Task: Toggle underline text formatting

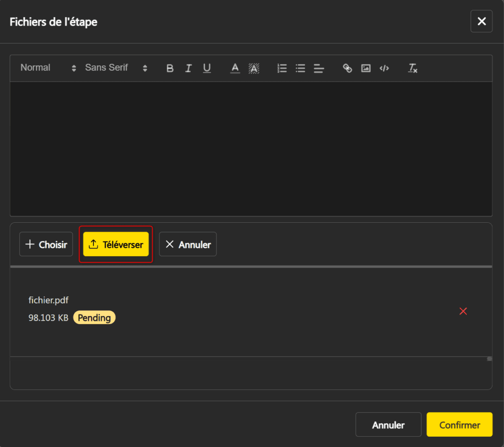Action: (x=207, y=68)
